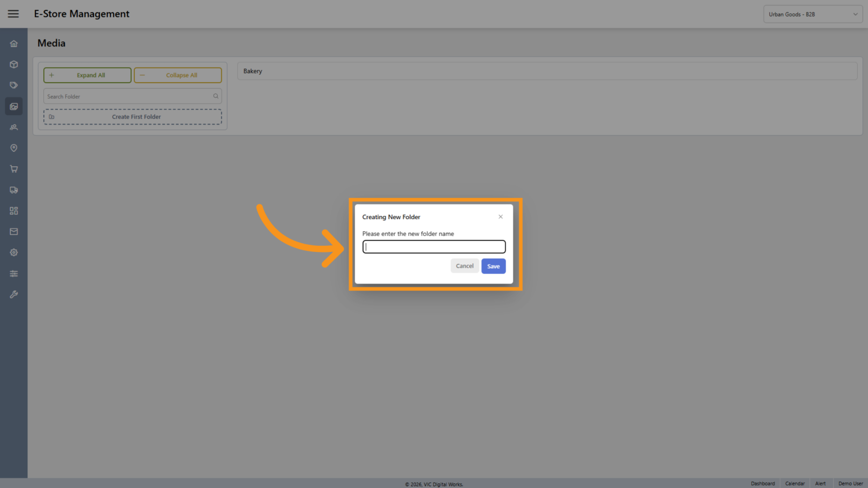This screenshot has height=488, width=868.
Task: Open Demo User link in footer
Action: [x=850, y=483]
